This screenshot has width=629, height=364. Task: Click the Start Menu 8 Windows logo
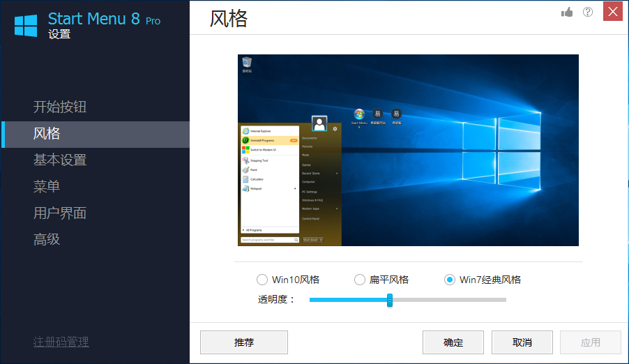[x=26, y=26]
